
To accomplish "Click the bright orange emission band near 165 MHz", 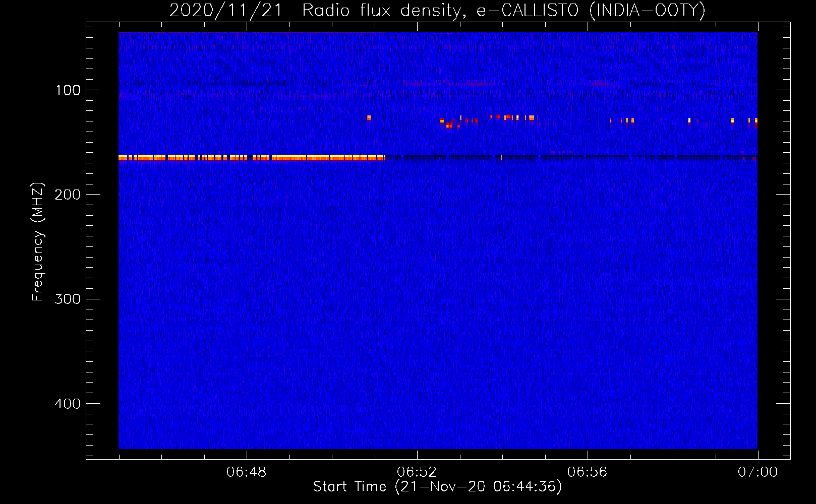I will click(252, 158).
